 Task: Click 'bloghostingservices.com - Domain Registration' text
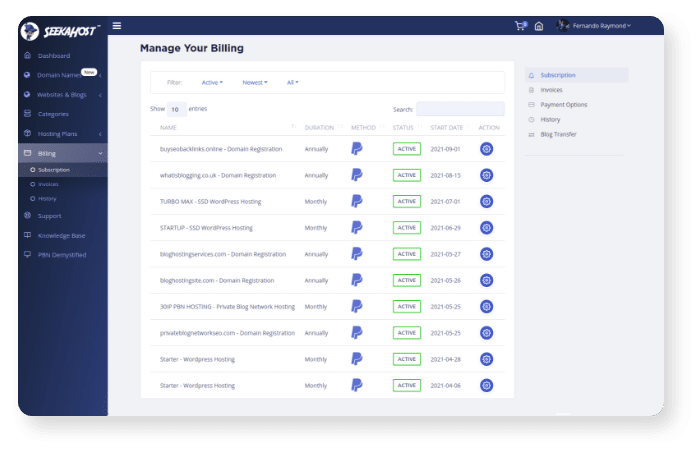pos(223,254)
